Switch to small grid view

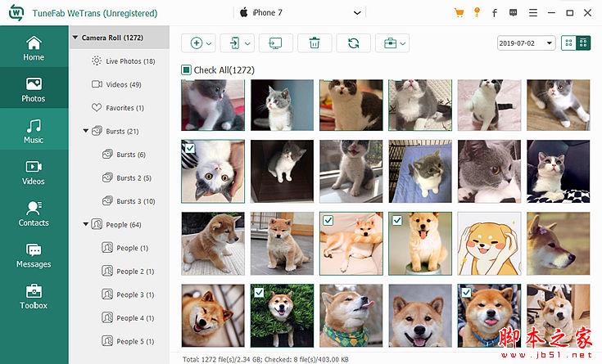pos(568,43)
